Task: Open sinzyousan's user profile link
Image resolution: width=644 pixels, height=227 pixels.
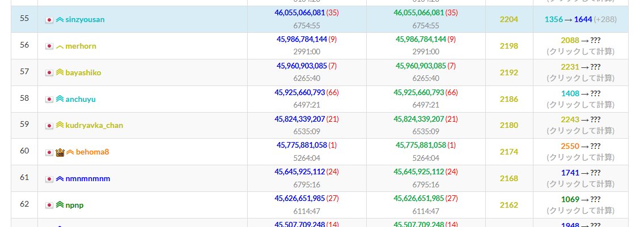Action: tap(85, 19)
